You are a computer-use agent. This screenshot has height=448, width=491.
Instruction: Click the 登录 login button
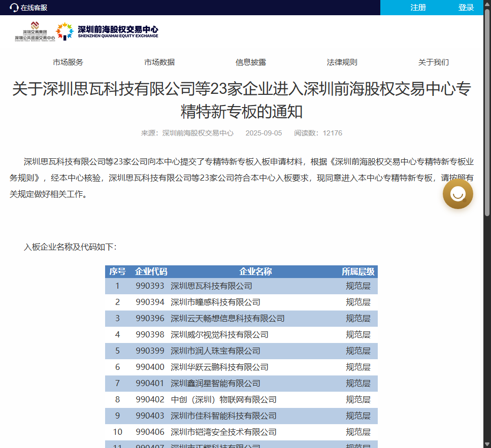click(466, 8)
